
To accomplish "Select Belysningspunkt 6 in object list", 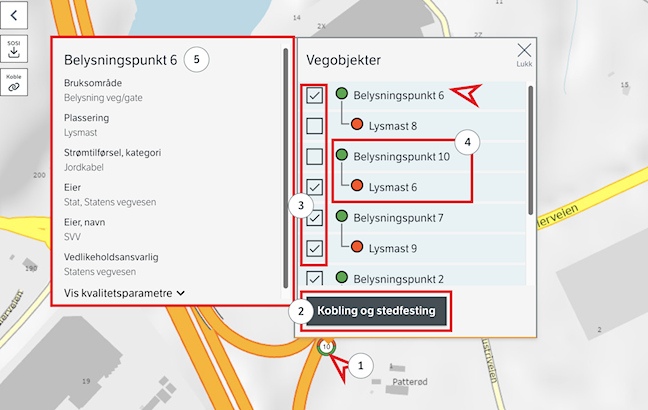I will (398, 95).
